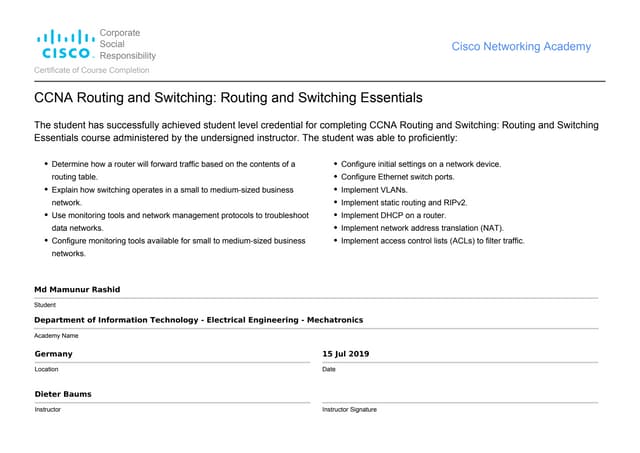
Task: Click the Configure Ethernet switch ports bullet
Action: 397,177
